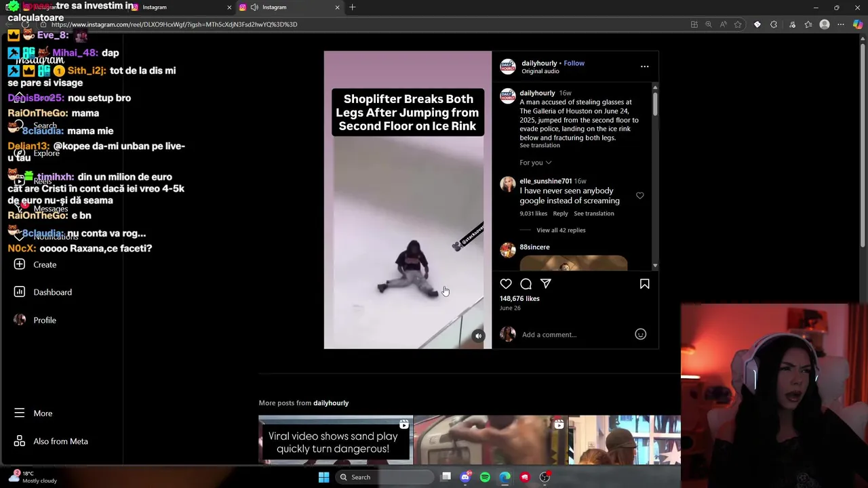Click the weather widget on the taskbar

pyautogui.click(x=33, y=477)
